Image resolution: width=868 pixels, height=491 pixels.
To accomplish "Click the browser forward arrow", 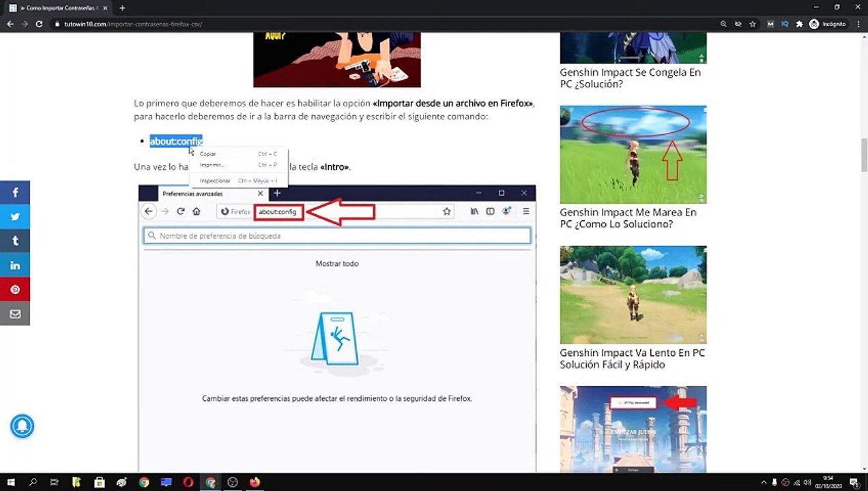I will coord(25,24).
